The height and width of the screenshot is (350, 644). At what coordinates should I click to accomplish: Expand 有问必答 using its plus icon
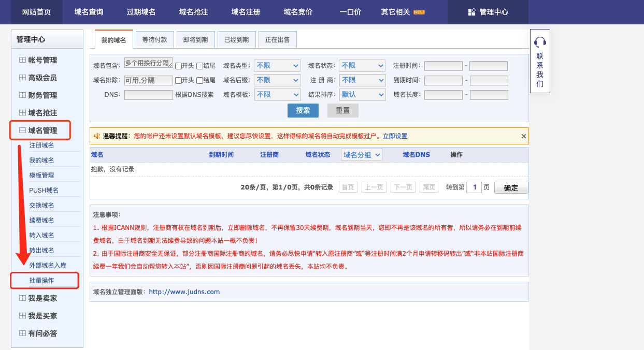point(22,333)
